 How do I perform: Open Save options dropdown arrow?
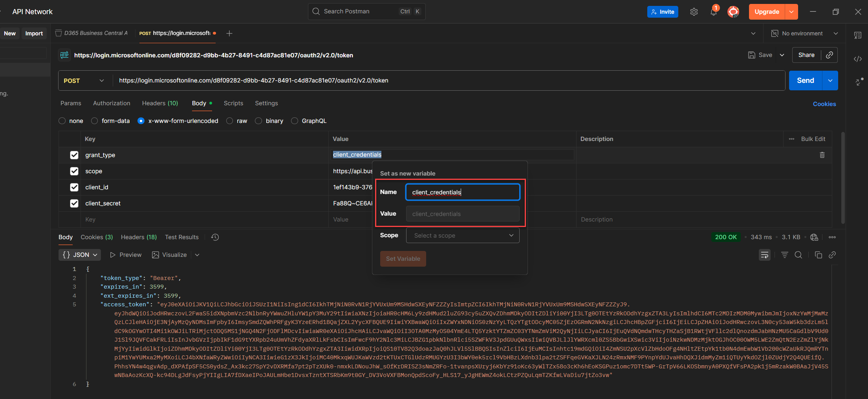(782, 55)
